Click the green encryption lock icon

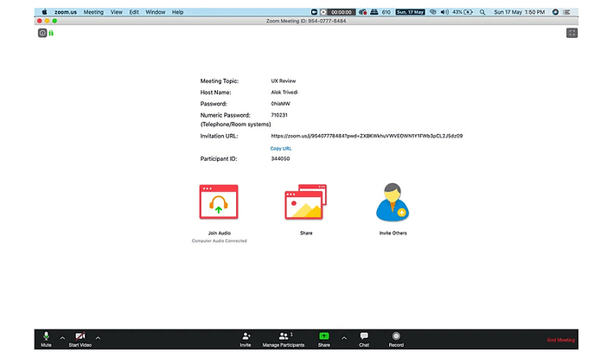pos(51,33)
